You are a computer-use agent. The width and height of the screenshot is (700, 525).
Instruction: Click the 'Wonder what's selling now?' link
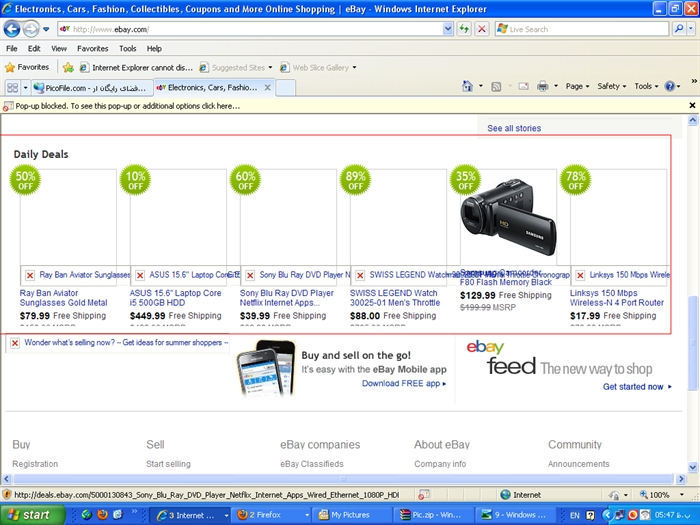tap(126, 343)
